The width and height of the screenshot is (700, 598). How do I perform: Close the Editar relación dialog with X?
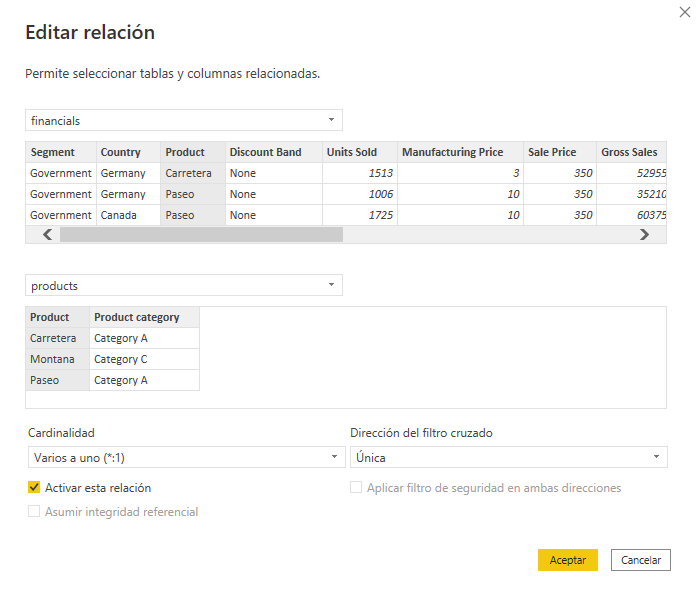pyautogui.click(x=682, y=11)
